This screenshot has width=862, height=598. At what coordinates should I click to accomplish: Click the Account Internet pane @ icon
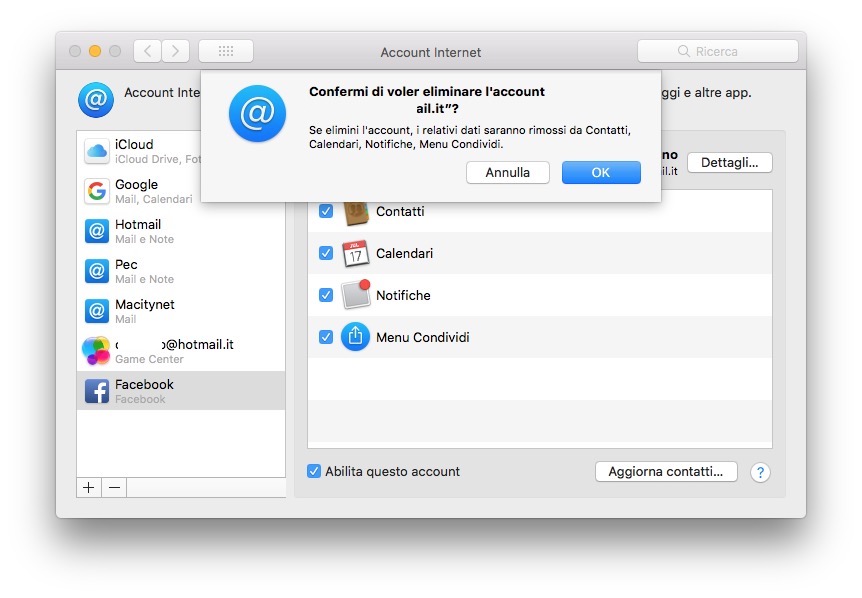[x=96, y=99]
